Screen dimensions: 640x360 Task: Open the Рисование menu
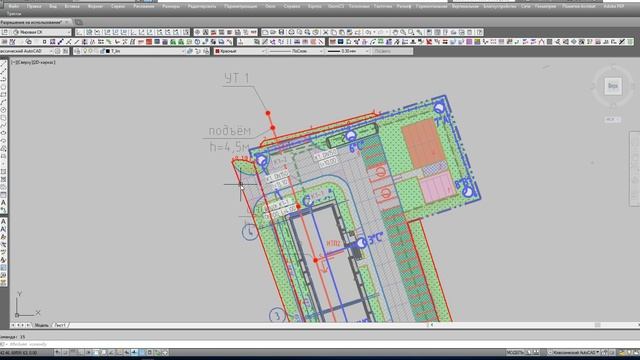pos(144,7)
